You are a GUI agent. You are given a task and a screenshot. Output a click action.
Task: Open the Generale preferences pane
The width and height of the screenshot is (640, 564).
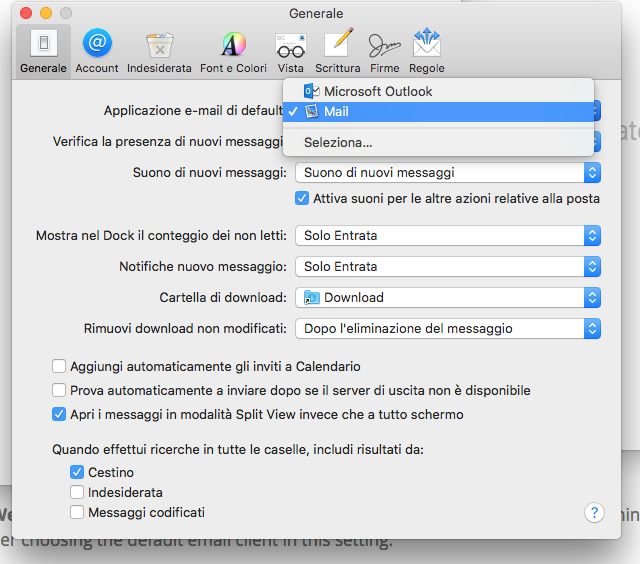click(43, 51)
